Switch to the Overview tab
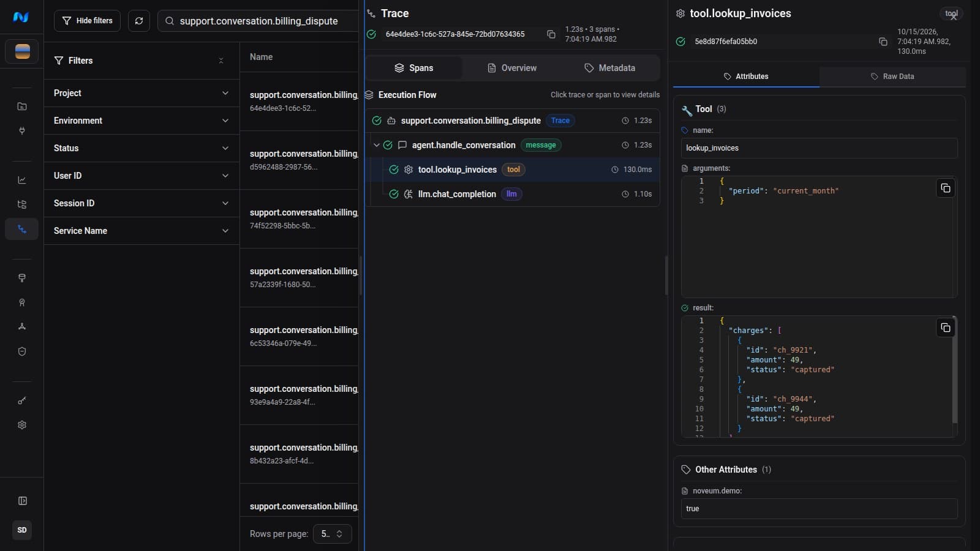 pos(512,68)
